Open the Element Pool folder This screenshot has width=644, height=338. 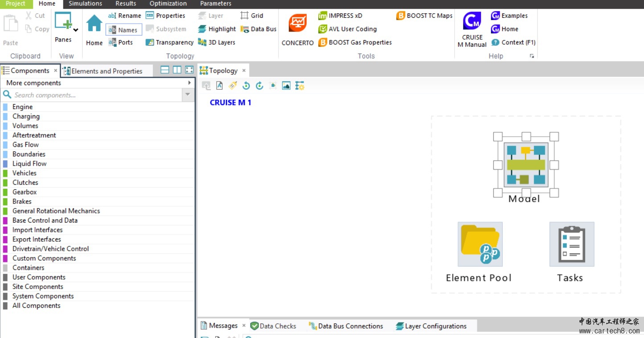click(480, 244)
